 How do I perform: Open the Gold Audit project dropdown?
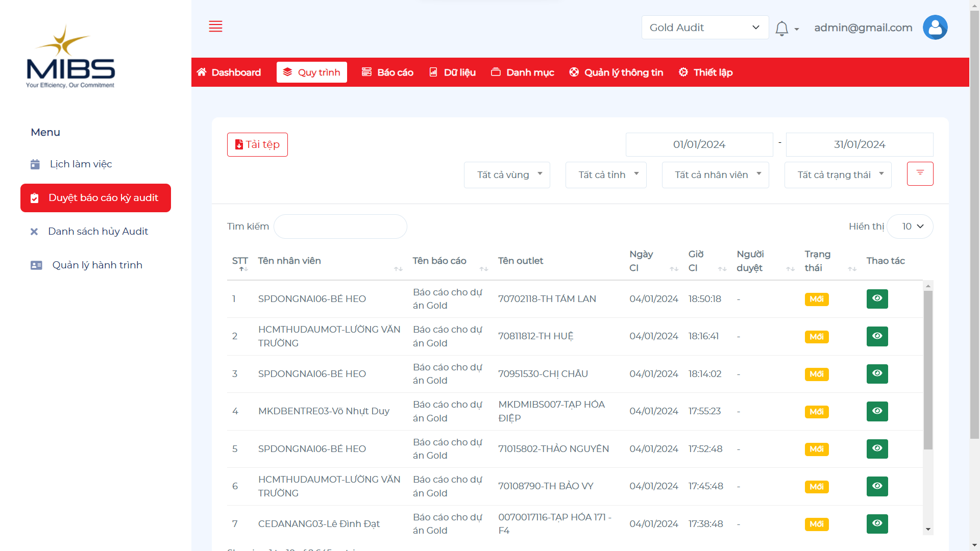coord(705,28)
